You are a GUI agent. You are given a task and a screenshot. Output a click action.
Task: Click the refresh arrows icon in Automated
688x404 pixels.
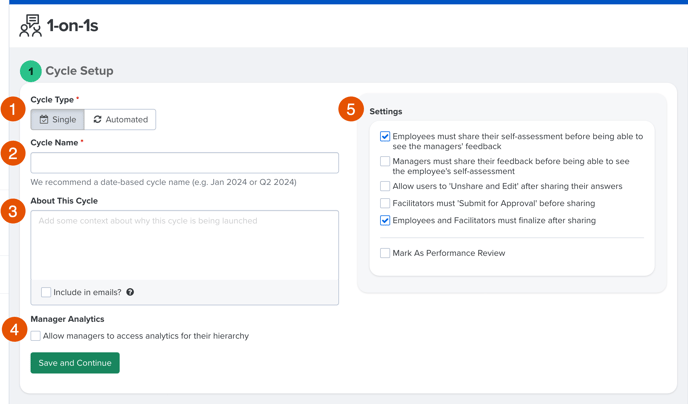[x=97, y=119]
